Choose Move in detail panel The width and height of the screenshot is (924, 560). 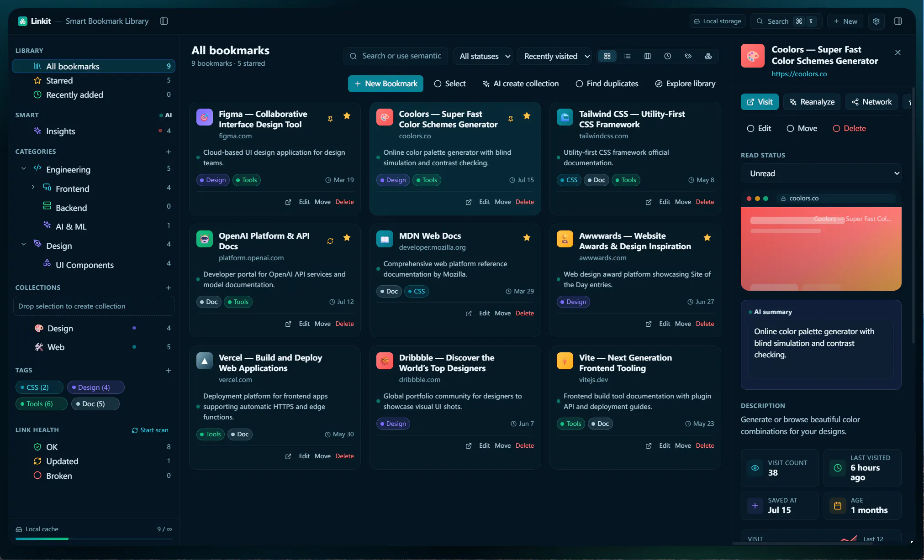click(x=802, y=128)
